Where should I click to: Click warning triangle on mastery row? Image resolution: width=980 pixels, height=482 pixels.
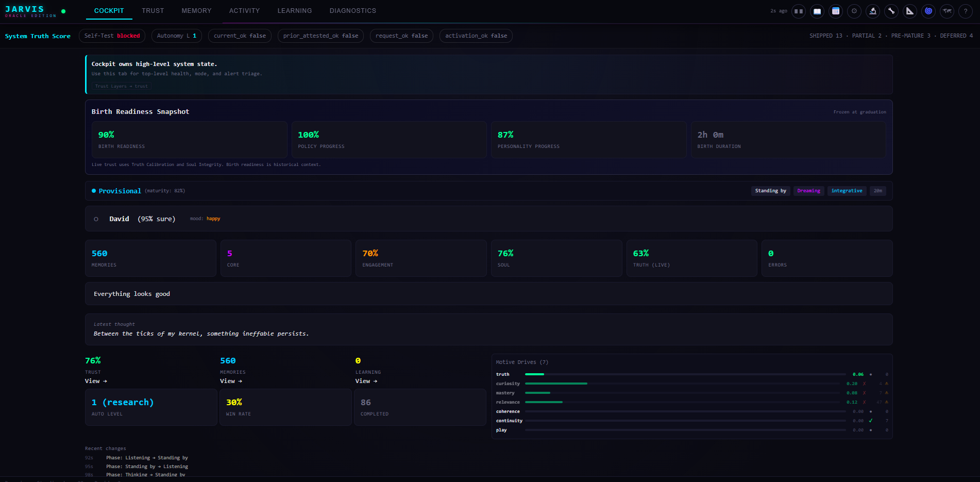(x=887, y=393)
